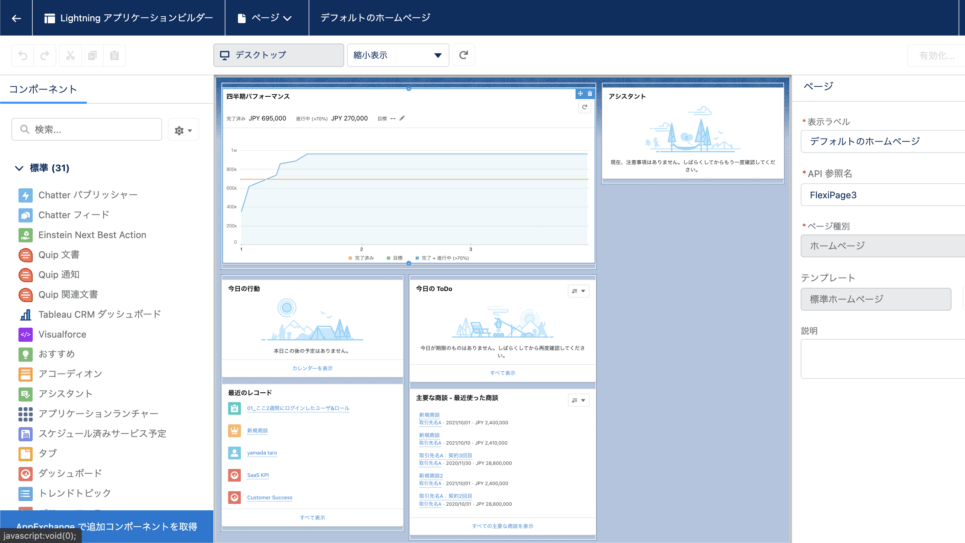Click the paste clipboard icon
This screenshot has height=543, width=965.
(x=116, y=56)
